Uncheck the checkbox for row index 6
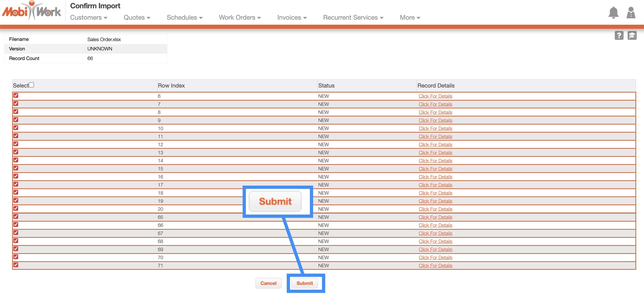The height and width of the screenshot is (294, 644). (16, 96)
